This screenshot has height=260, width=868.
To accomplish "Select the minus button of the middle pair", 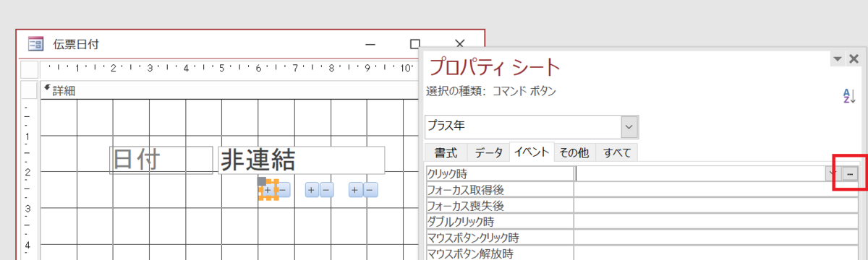I will [x=326, y=190].
